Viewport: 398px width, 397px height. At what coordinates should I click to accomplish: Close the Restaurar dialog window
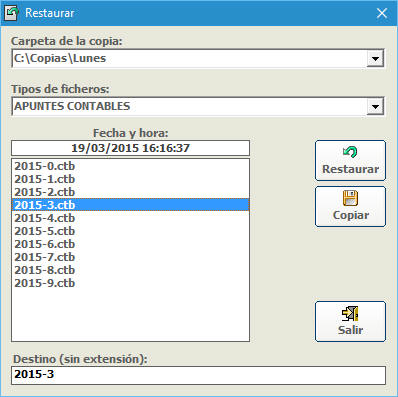coord(382,13)
